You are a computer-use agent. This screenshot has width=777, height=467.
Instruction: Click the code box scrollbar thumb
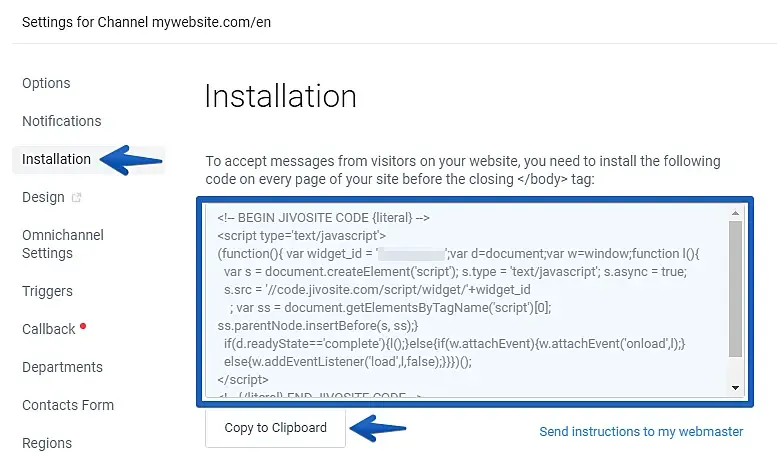tap(735, 289)
